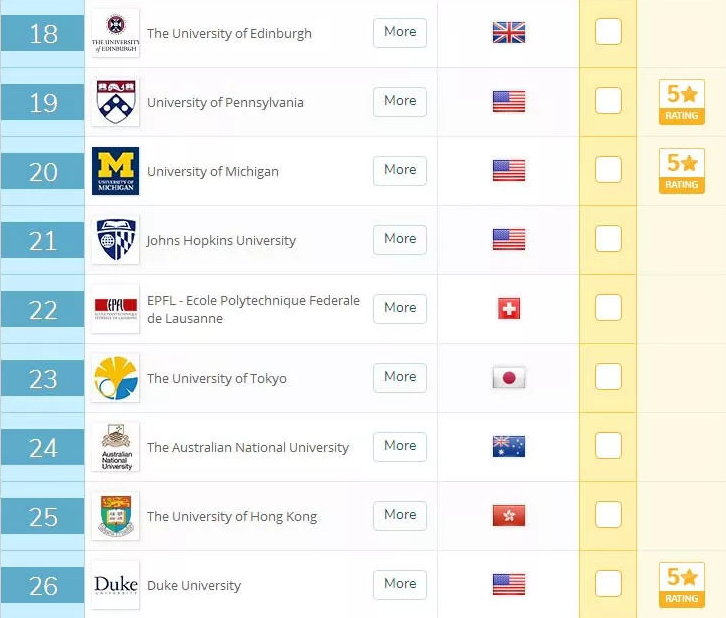Expand More details for University of Pennsylvania

click(x=400, y=101)
